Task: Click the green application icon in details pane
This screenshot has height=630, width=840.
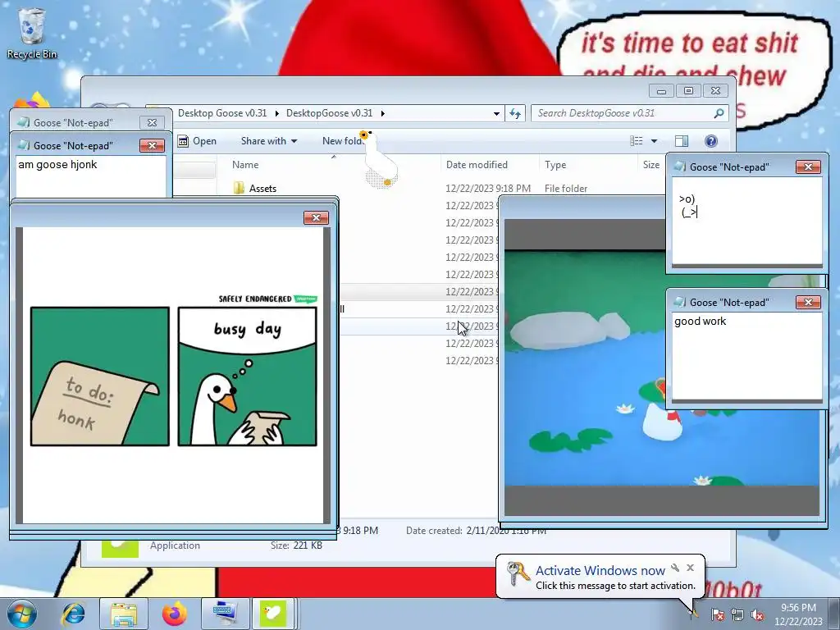Action: coord(120,549)
